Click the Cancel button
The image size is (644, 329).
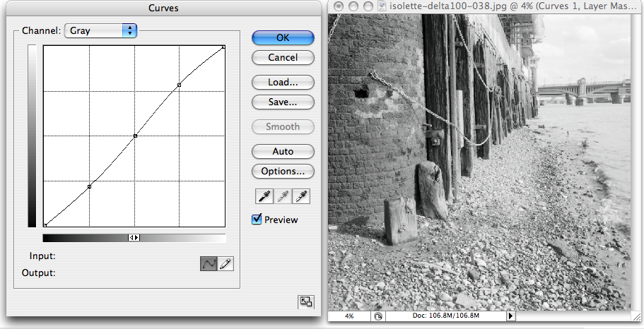(283, 57)
